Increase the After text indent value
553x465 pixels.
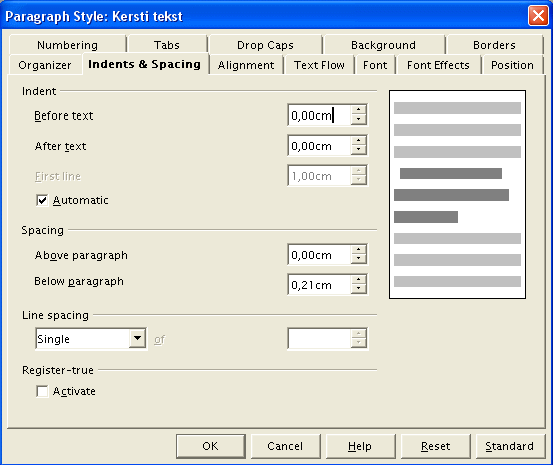pyautogui.click(x=358, y=140)
